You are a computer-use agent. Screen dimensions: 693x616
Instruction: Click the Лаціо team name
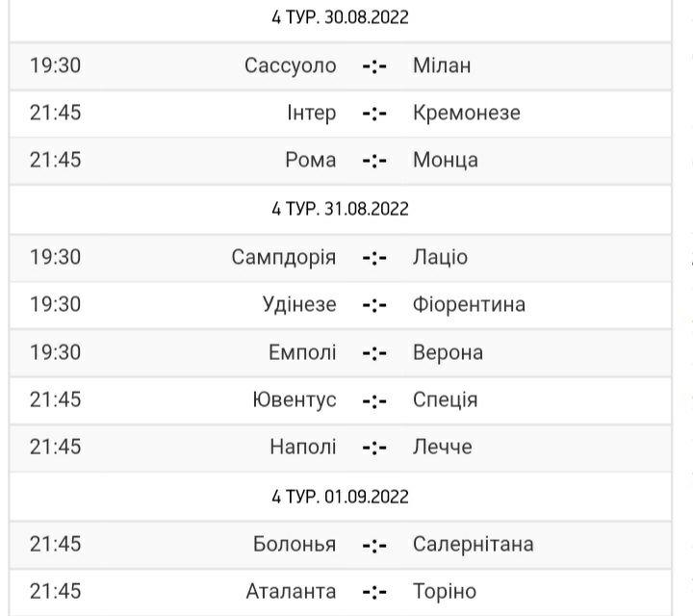(x=440, y=257)
